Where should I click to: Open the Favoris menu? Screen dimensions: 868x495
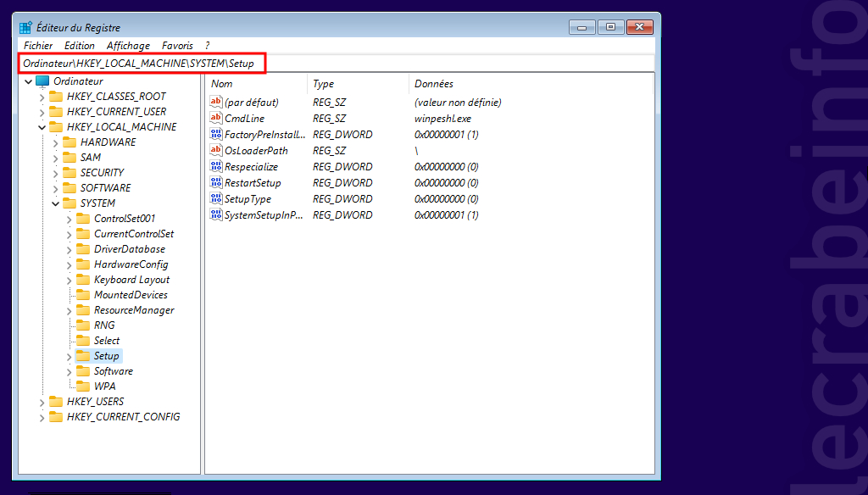click(177, 46)
